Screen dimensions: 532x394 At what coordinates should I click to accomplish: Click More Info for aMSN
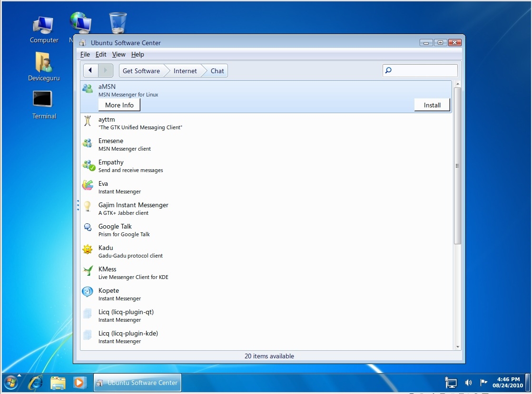click(x=119, y=105)
